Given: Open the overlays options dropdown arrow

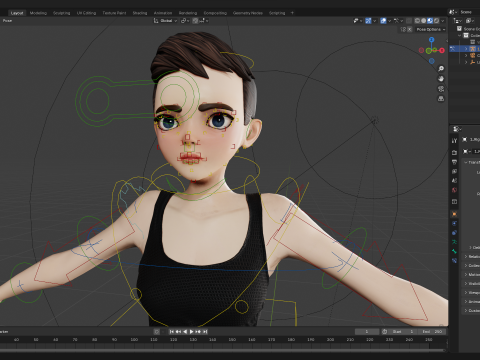Looking at the screenshot, I should (390, 21).
